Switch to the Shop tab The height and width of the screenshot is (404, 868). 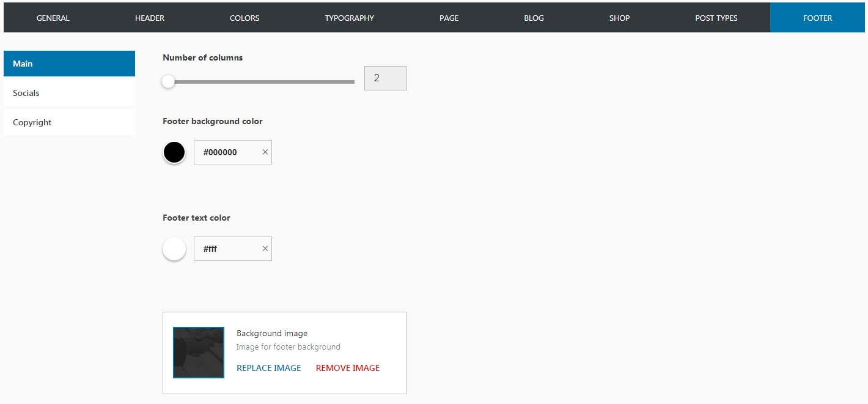tap(619, 18)
